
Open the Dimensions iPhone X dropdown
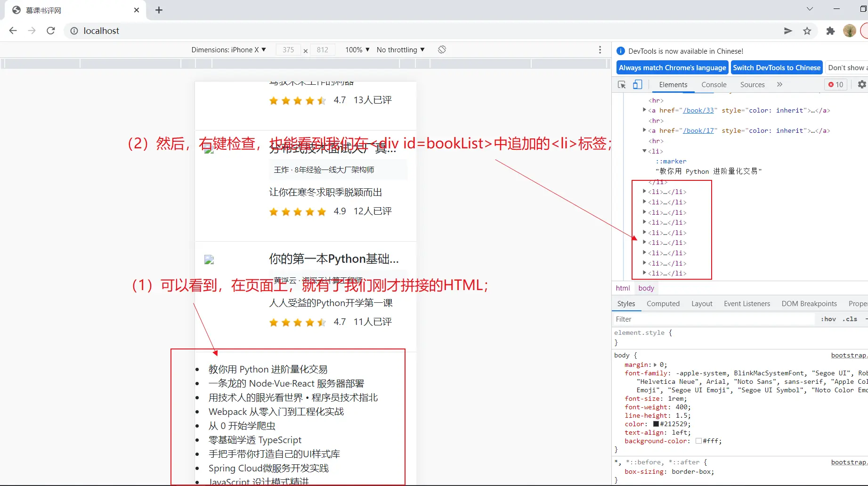(x=228, y=50)
